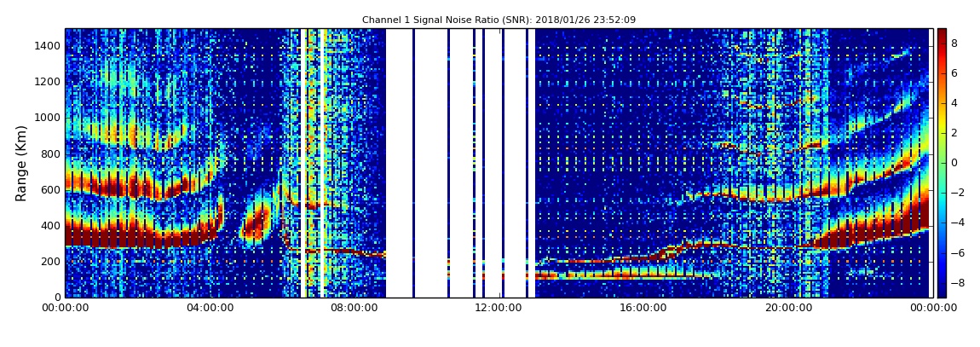This screenshot has height=347, width=980.
Task: Click the dark blue bottom of the SNR colorbar
Action: (x=942, y=290)
